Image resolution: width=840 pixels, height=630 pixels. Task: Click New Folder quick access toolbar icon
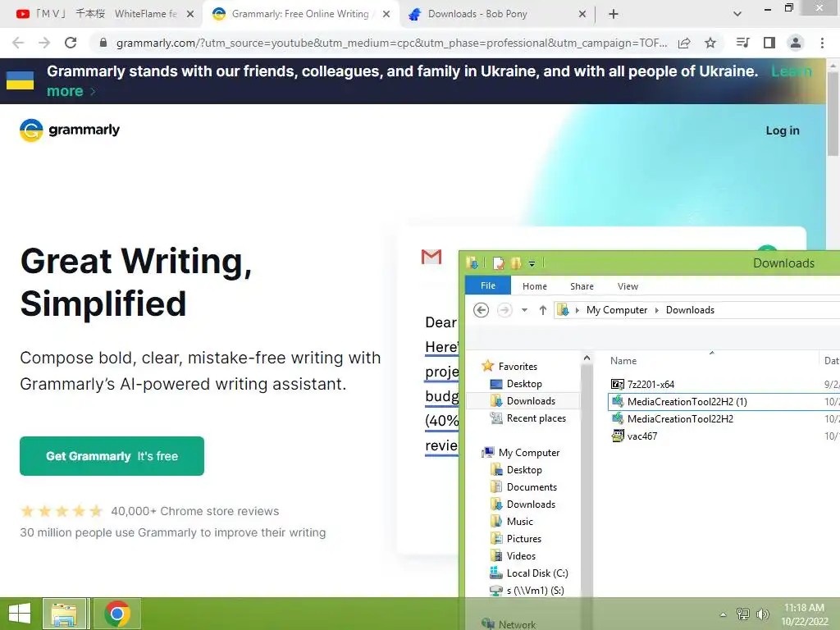[516, 263]
